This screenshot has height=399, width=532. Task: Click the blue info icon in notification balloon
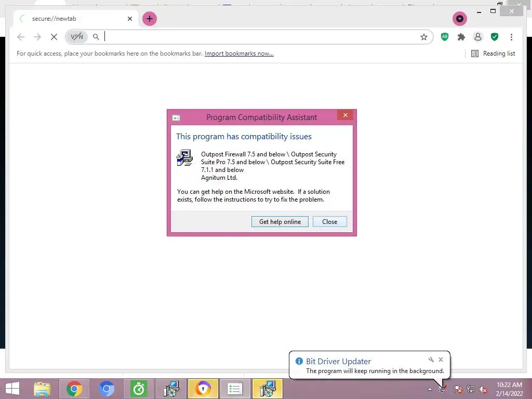point(299,361)
